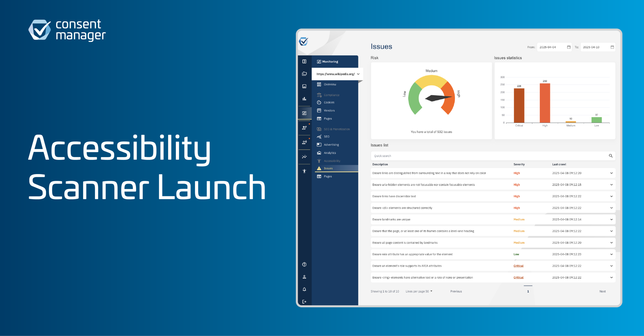Open the Analytics menu item
This screenshot has width=644, height=336.
pyautogui.click(x=326, y=153)
